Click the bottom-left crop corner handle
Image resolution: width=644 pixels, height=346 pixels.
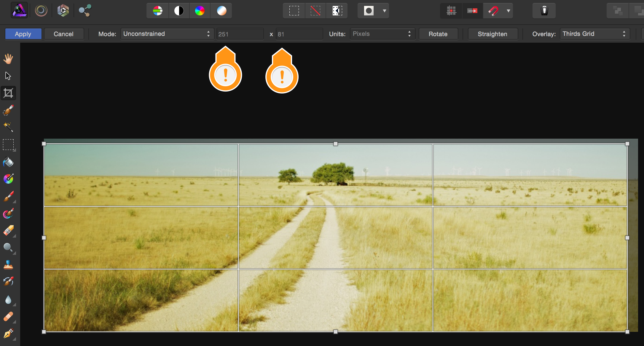point(44,332)
